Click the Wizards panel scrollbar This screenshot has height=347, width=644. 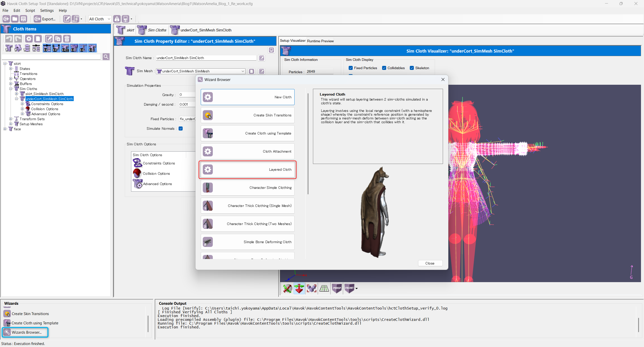148,324
